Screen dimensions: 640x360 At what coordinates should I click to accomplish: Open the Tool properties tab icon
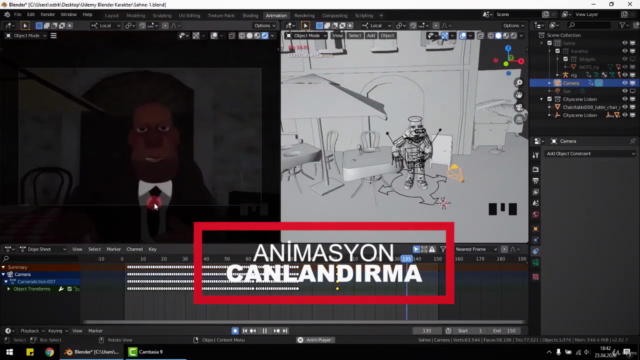[x=536, y=156]
